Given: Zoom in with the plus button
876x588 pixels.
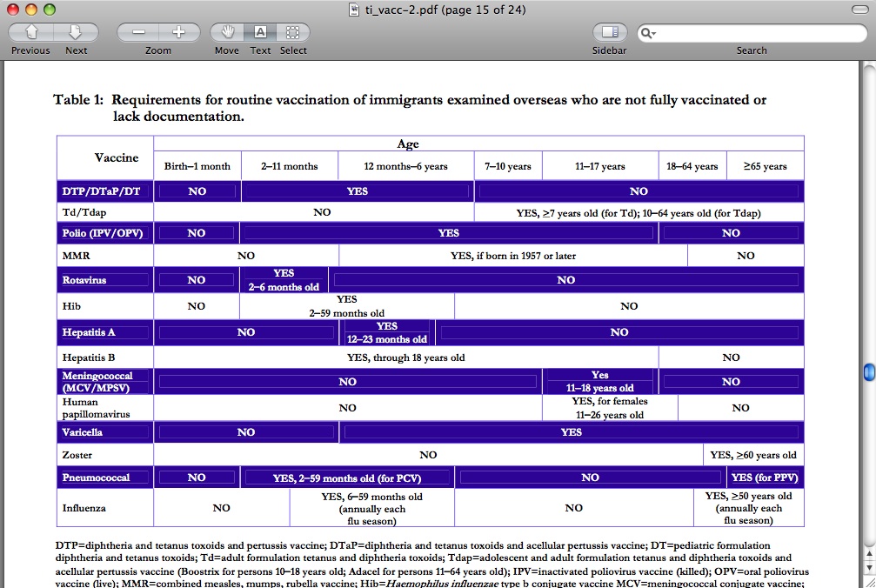Looking at the screenshot, I should point(179,32).
